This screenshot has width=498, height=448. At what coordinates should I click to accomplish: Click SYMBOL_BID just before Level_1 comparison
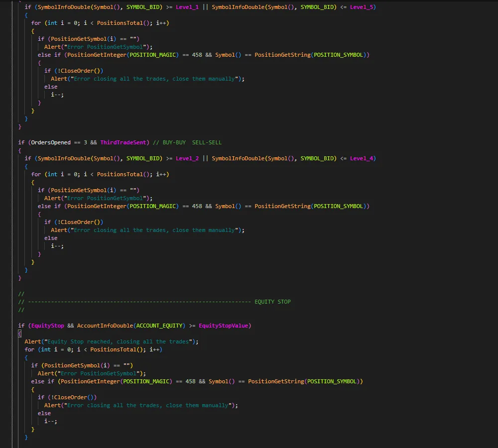[x=144, y=7]
